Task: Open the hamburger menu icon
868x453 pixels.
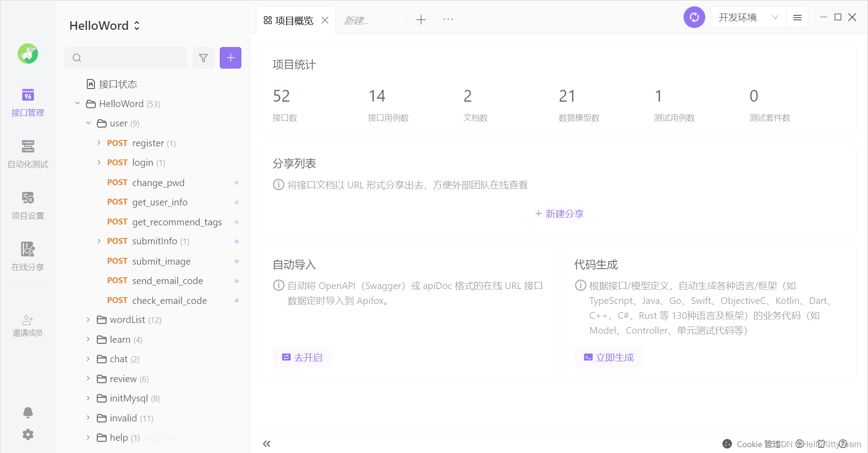Action: tap(797, 18)
